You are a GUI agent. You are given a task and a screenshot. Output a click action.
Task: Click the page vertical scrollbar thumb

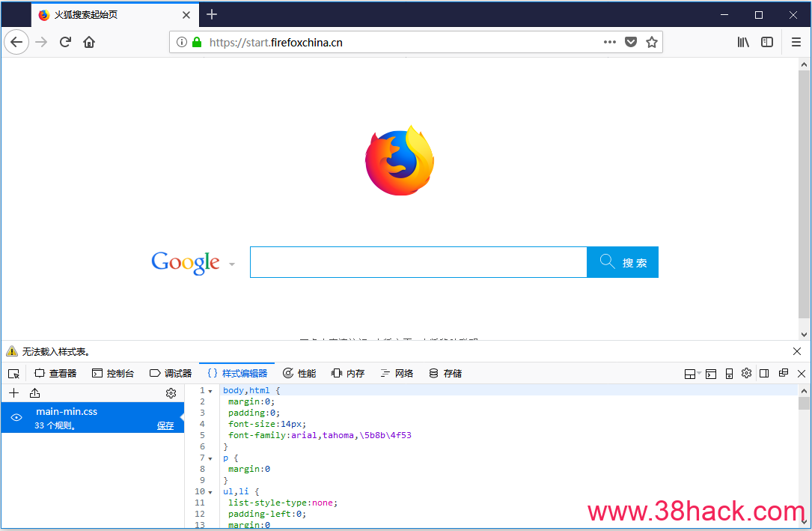pyautogui.click(x=804, y=194)
